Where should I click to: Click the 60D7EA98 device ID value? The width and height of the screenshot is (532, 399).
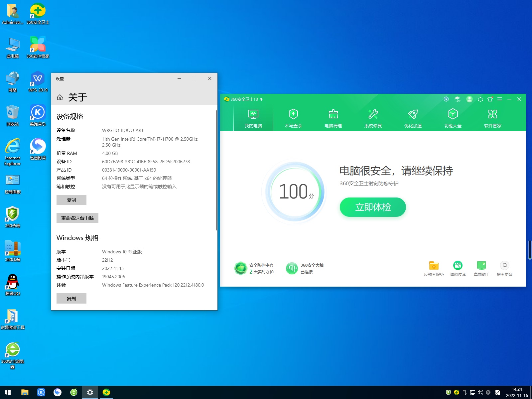click(146, 162)
